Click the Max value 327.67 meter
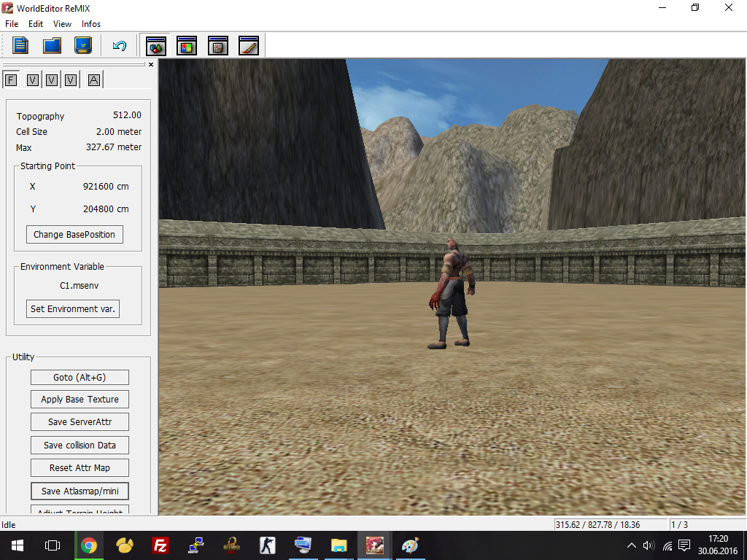The image size is (747, 560). coord(113,147)
